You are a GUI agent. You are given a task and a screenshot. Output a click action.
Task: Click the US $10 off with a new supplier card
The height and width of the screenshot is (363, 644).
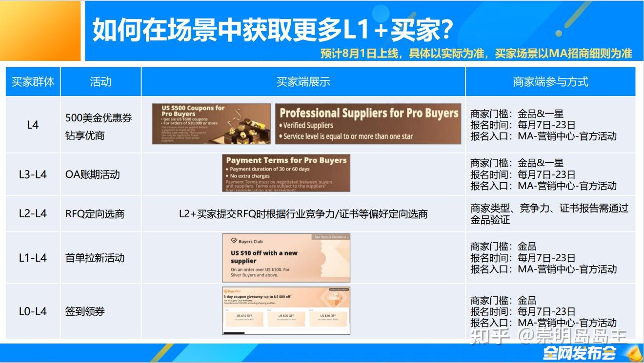(x=285, y=258)
